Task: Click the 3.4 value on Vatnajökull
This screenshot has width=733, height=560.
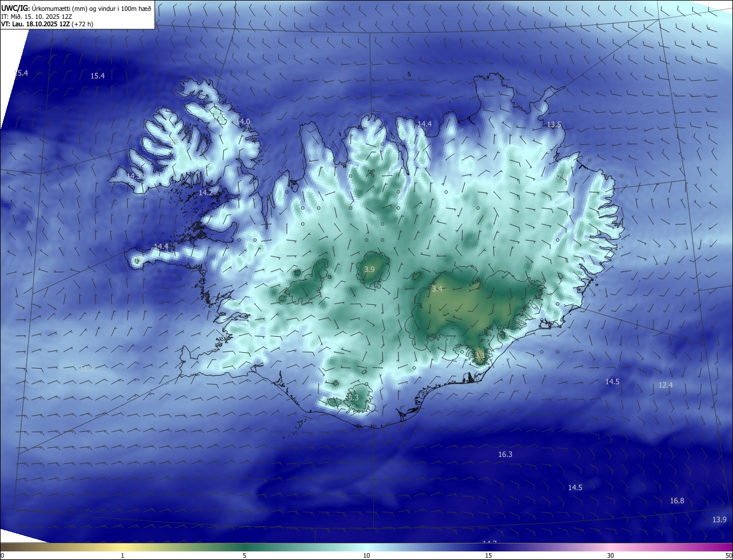Action: (x=437, y=289)
